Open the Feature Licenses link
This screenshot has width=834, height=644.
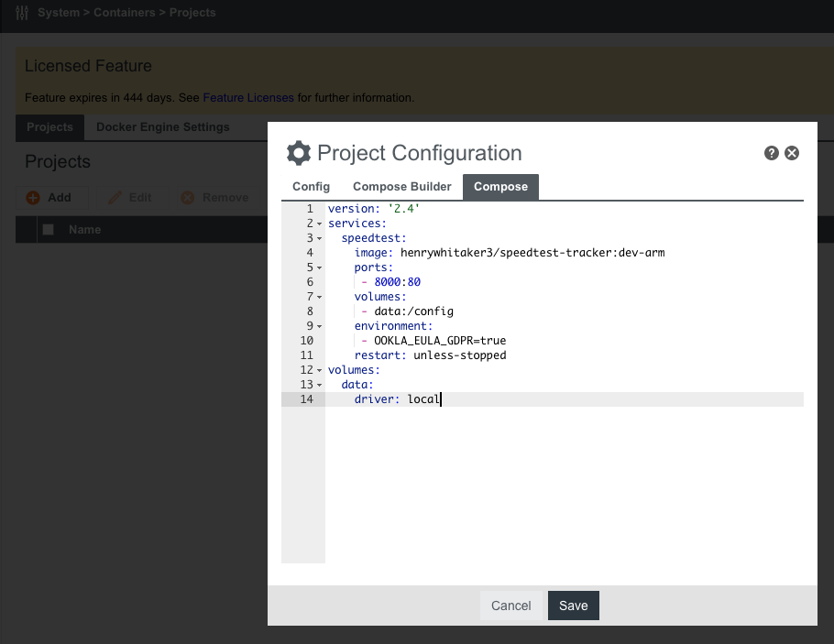coord(248,98)
